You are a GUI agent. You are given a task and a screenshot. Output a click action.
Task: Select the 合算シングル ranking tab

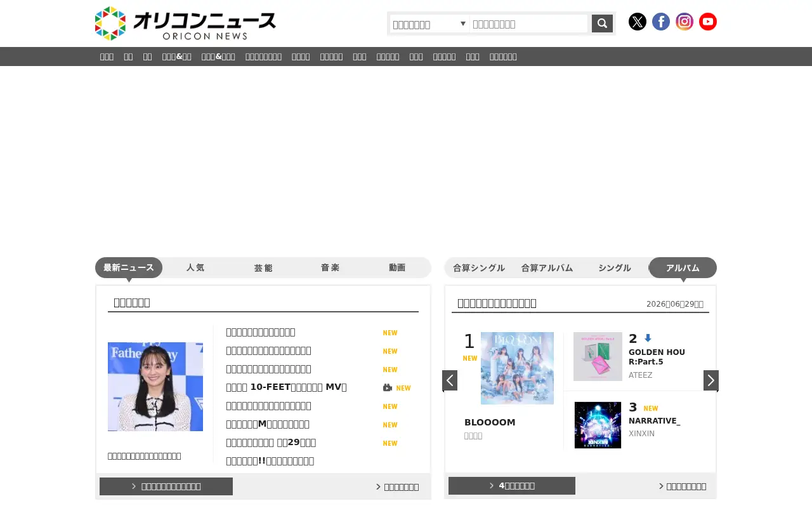pos(479,267)
